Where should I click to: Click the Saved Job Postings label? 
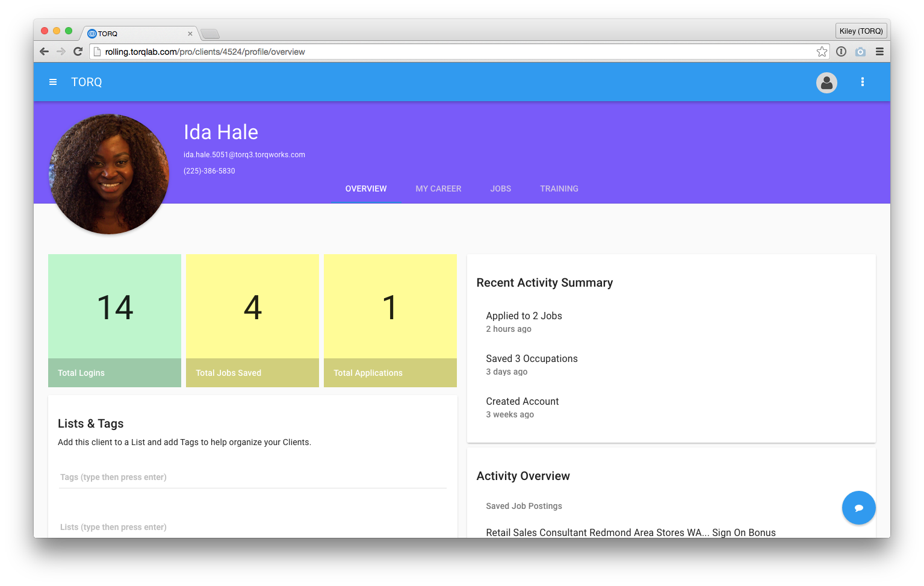(x=524, y=506)
